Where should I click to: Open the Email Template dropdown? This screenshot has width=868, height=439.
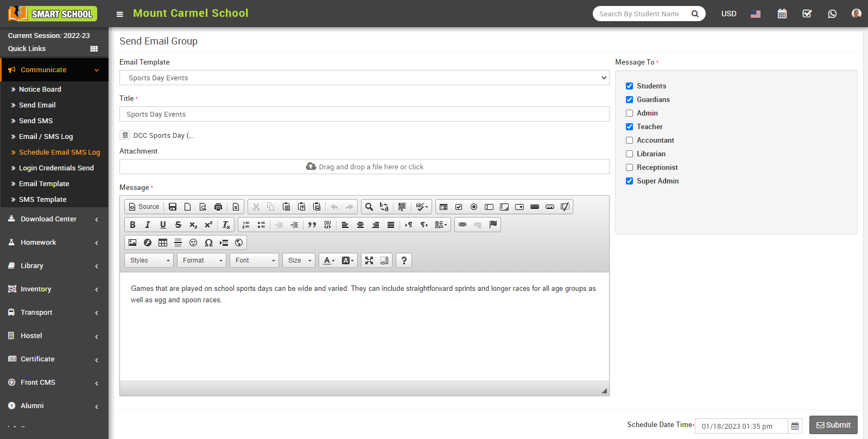click(364, 78)
